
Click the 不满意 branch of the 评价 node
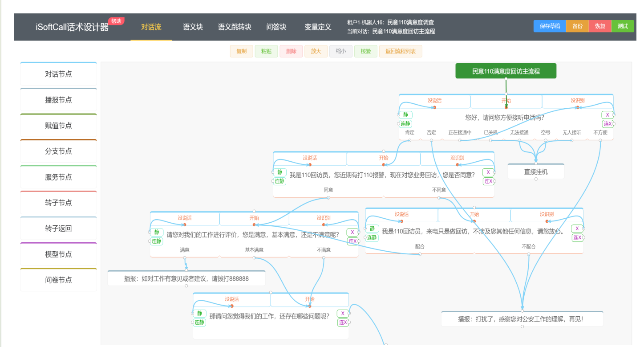pyautogui.click(x=324, y=250)
